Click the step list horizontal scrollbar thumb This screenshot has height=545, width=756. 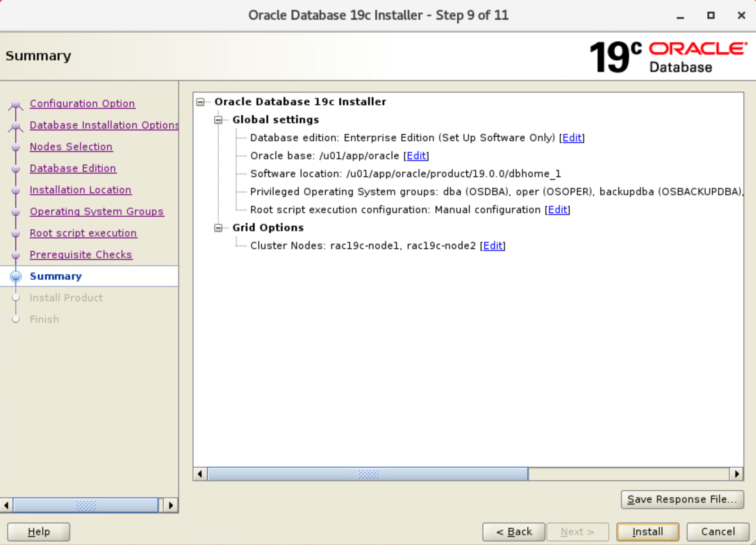[x=85, y=505]
